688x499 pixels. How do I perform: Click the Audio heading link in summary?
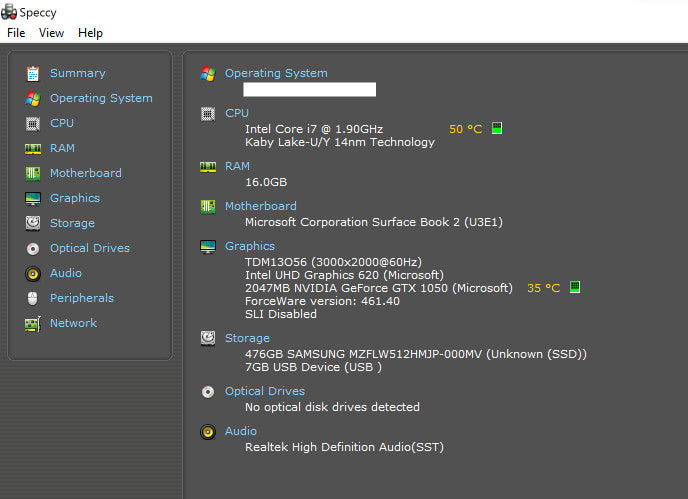(241, 431)
